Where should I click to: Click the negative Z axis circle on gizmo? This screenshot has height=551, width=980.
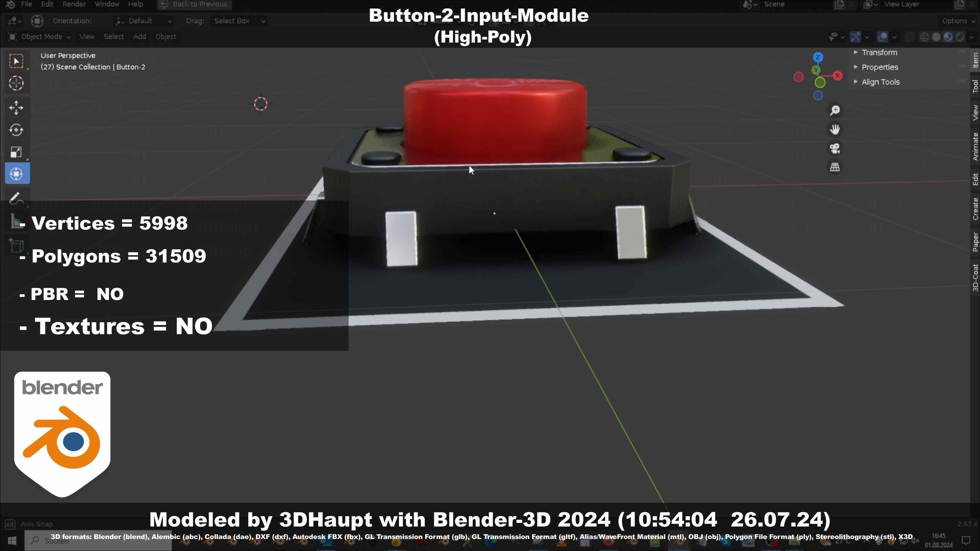818,95
